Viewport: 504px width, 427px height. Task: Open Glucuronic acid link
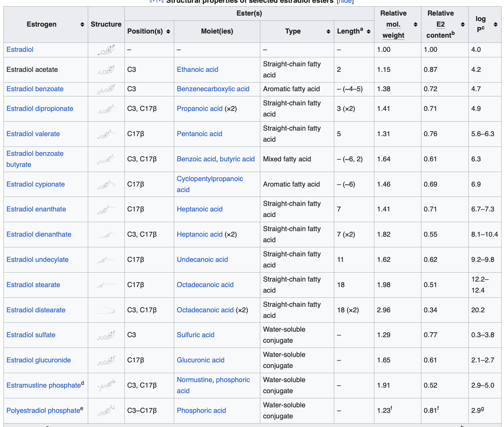200,360
